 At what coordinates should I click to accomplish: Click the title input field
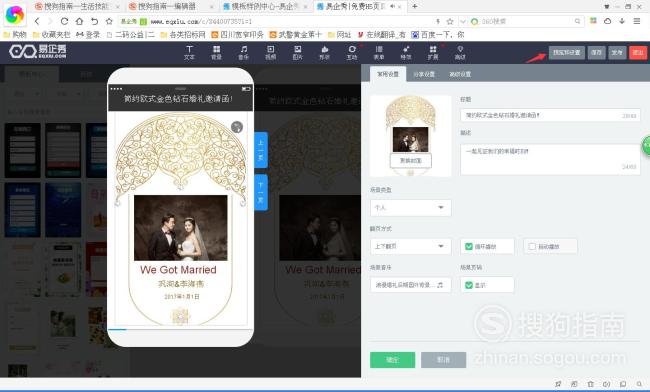pos(550,115)
